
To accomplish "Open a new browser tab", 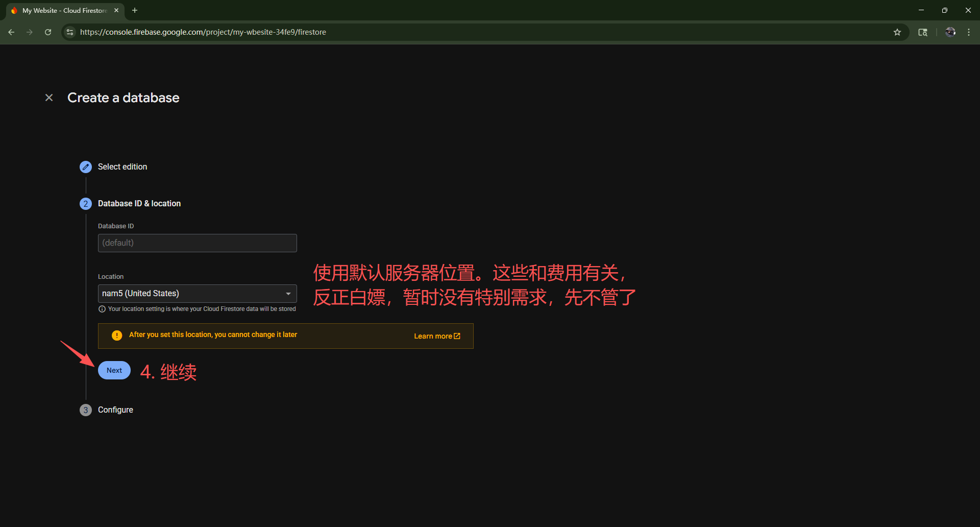I will point(135,10).
